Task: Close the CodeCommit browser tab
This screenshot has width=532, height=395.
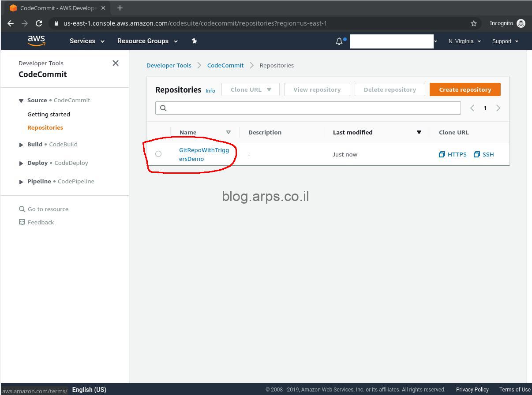Action: (103, 8)
